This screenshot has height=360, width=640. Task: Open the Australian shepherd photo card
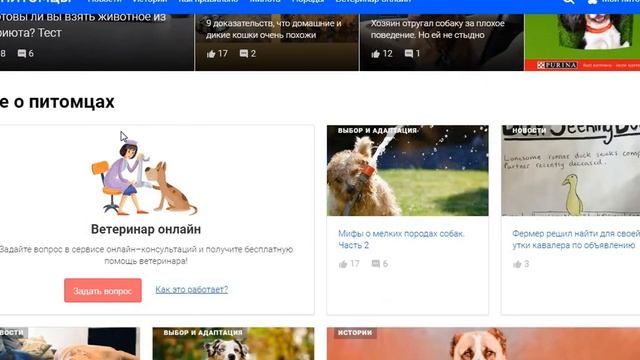(x=233, y=344)
